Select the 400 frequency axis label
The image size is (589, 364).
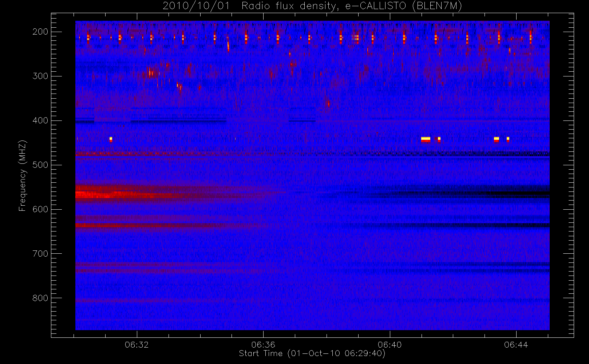point(40,120)
